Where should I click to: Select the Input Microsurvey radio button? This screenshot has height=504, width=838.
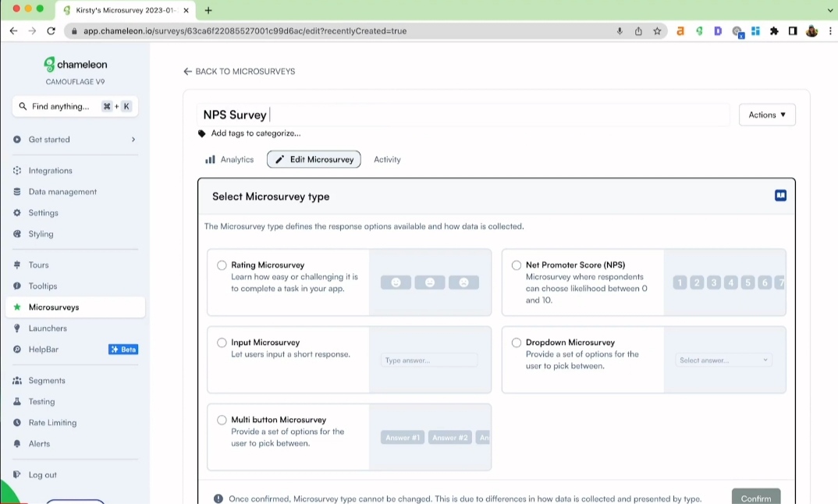tap(222, 343)
